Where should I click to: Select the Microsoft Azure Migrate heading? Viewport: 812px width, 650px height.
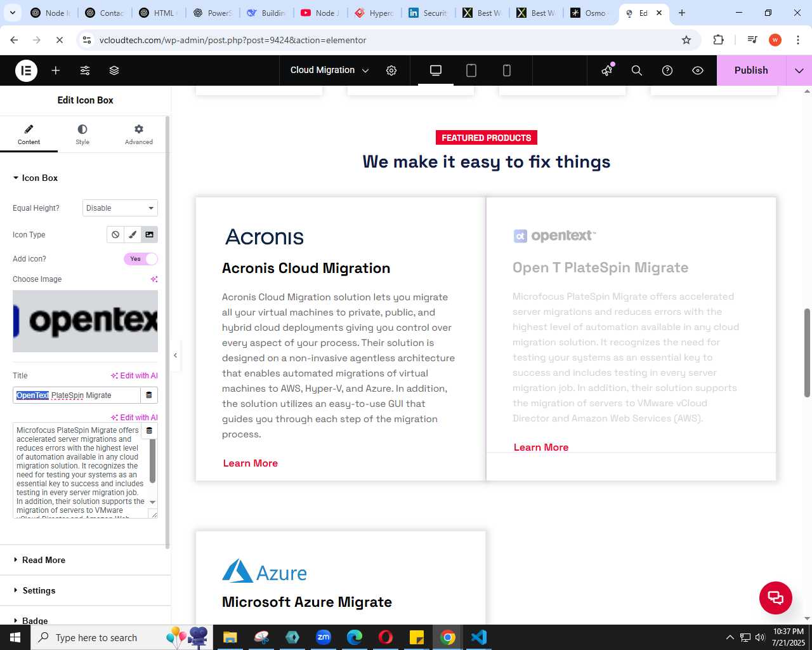tap(307, 602)
